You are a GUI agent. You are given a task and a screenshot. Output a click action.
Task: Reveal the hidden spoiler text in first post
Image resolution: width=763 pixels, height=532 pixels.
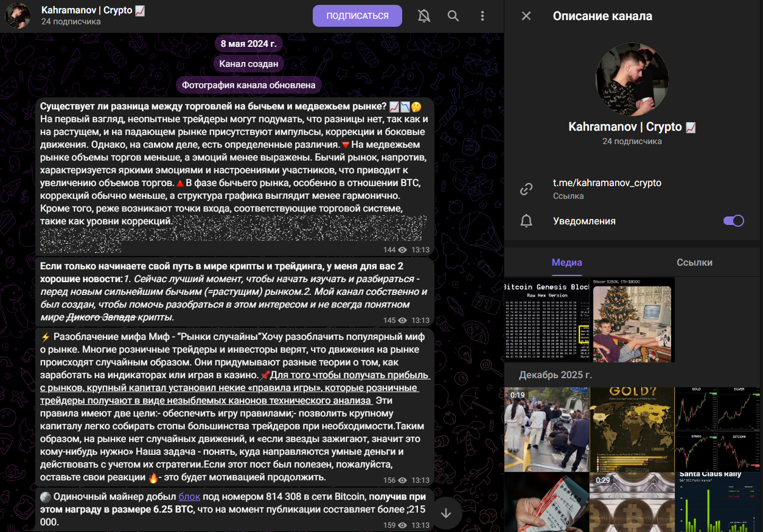[x=233, y=233]
